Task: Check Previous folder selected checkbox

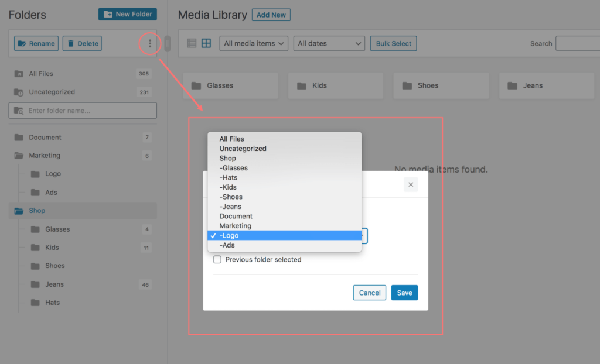Action: 217,259
